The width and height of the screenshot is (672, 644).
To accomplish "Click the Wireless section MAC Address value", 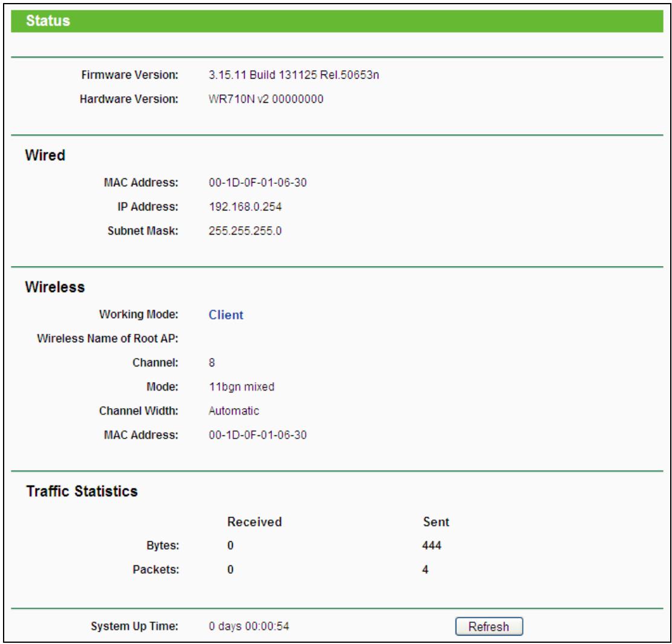I will pyautogui.click(x=257, y=435).
